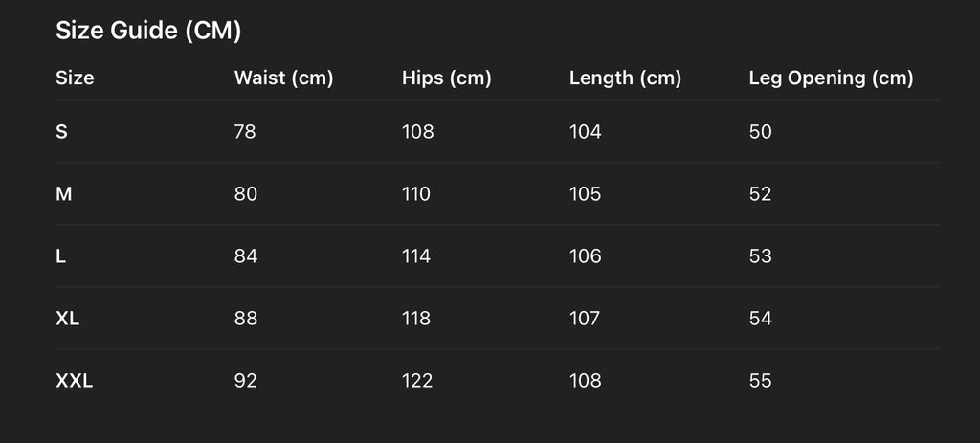Select the S size row label

point(61,132)
